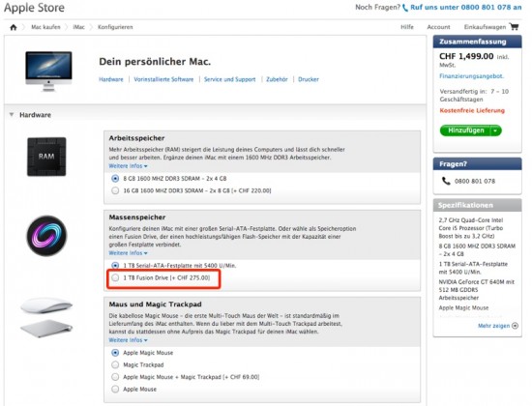Viewport: 532px width, 406px height.
Task: Show more specifications via Mehr zeigen
Action: click(493, 326)
